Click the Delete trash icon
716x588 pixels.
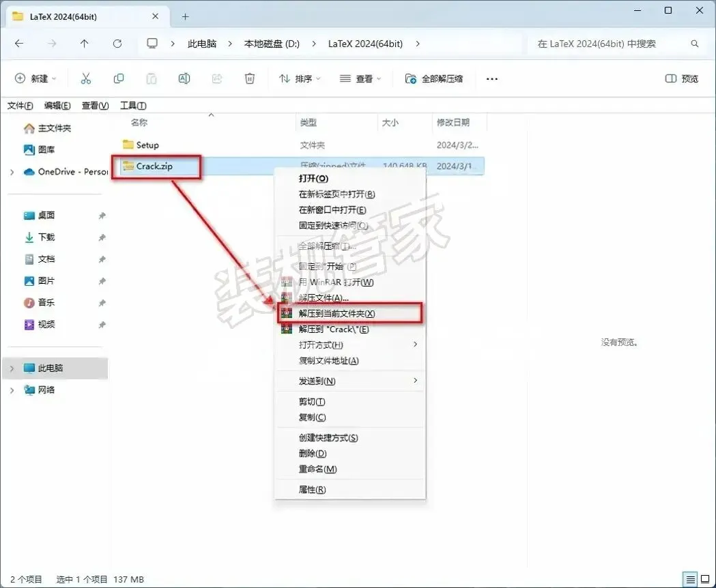tap(250, 78)
